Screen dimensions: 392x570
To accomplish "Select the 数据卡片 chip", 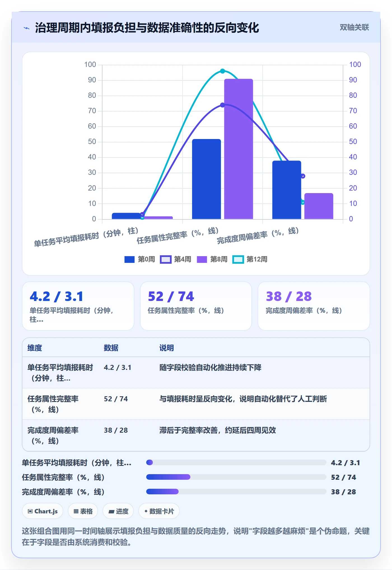I will pyautogui.click(x=159, y=511).
